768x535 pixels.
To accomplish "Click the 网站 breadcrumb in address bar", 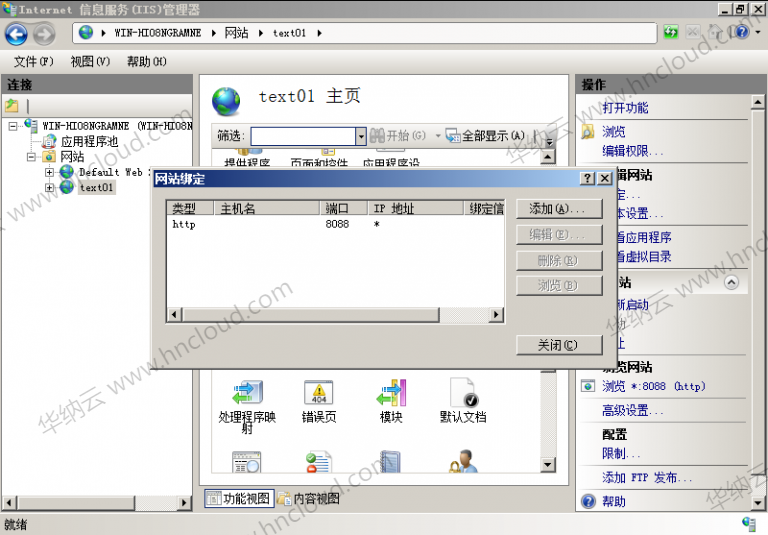I will click(x=237, y=33).
